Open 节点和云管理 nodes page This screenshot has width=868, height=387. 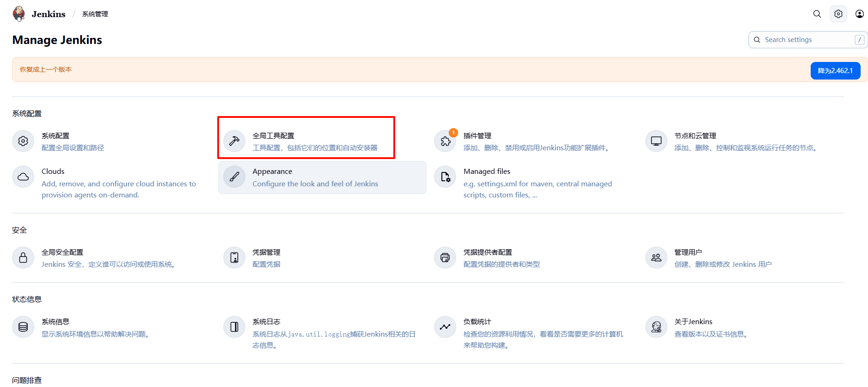pyautogui.click(x=695, y=135)
